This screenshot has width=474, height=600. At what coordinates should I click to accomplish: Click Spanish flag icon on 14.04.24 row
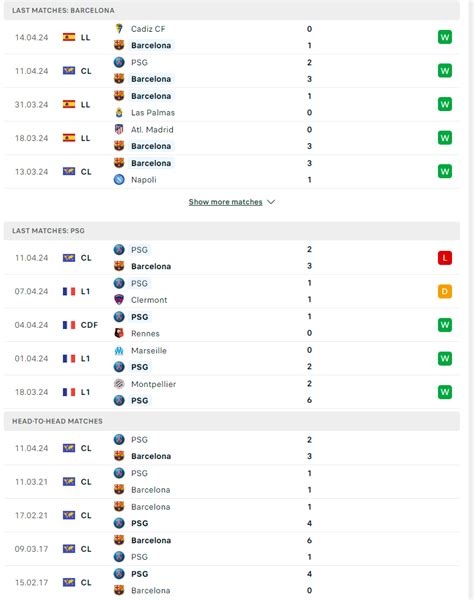pos(69,37)
